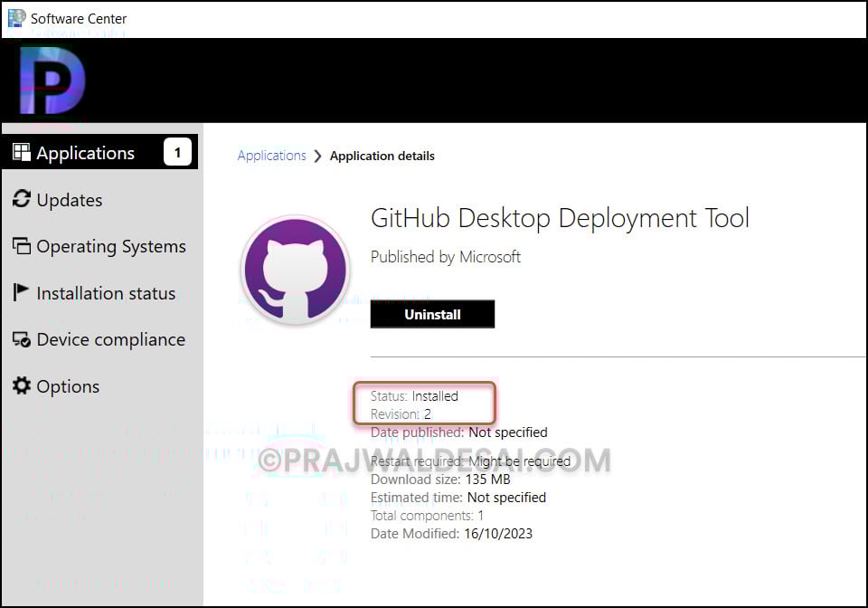The image size is (868, 608).
Task: Click the Device compliance icon
Action: point(22,339)
